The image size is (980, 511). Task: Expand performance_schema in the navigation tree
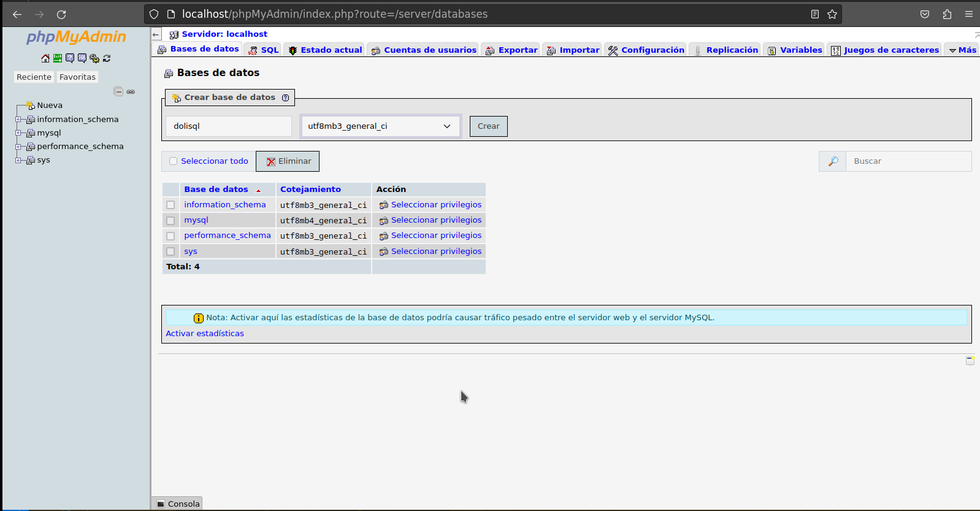(x=18, y=147)
